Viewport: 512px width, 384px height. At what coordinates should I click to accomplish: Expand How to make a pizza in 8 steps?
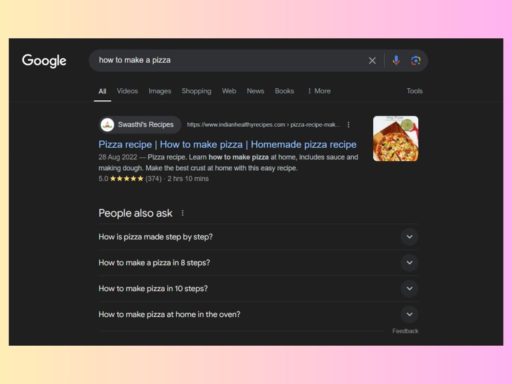pyautogui.click(x=258, y=263)
